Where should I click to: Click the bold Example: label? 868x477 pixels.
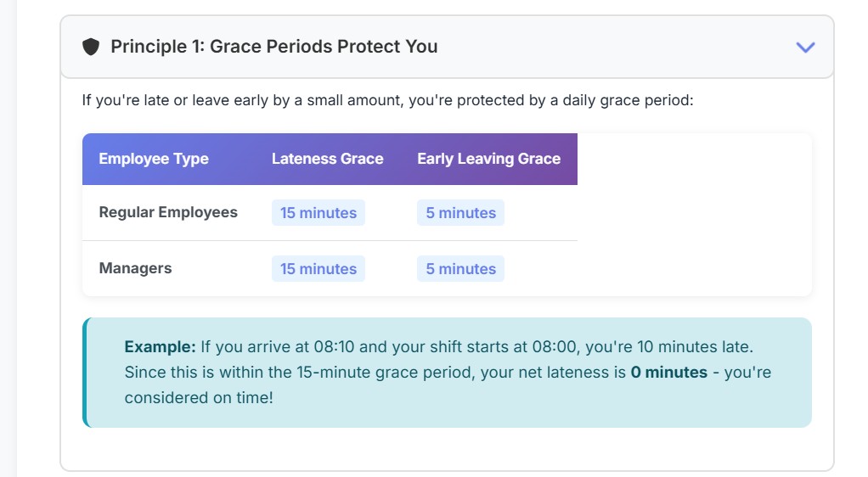click(x=160, y=347)
